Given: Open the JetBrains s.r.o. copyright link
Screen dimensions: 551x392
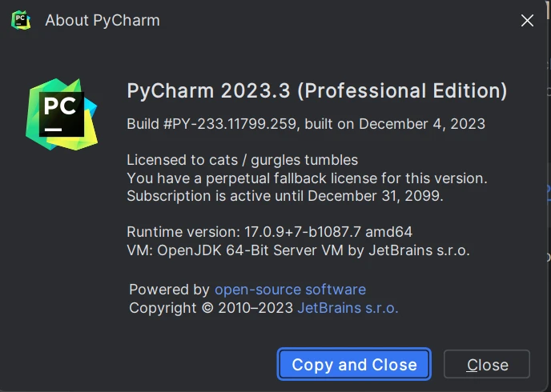Looking at the screenshot, I should coord(348,308).
